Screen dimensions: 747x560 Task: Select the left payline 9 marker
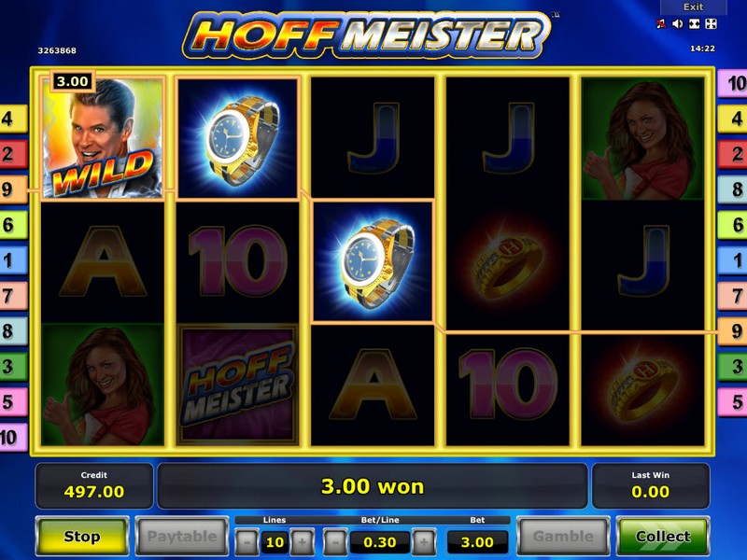coord(13,189)
